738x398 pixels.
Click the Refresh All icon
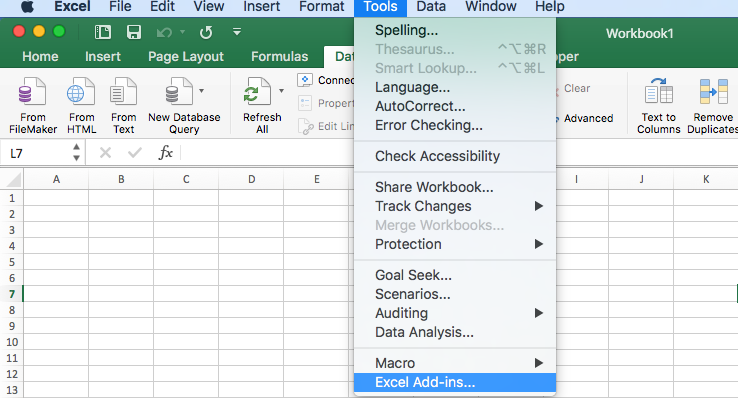coord(257,92)
